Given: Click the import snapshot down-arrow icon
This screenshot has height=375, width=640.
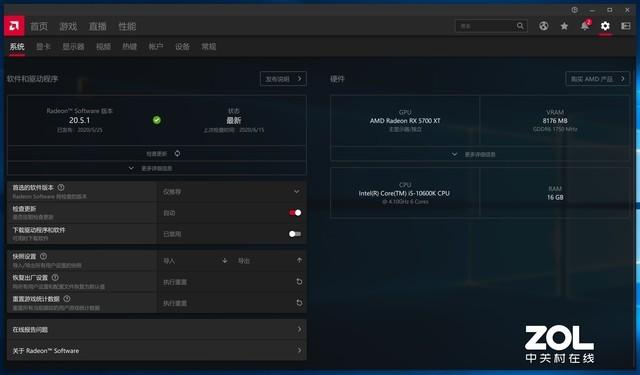Looking at the screenshot, I should [x=224, y=260].
